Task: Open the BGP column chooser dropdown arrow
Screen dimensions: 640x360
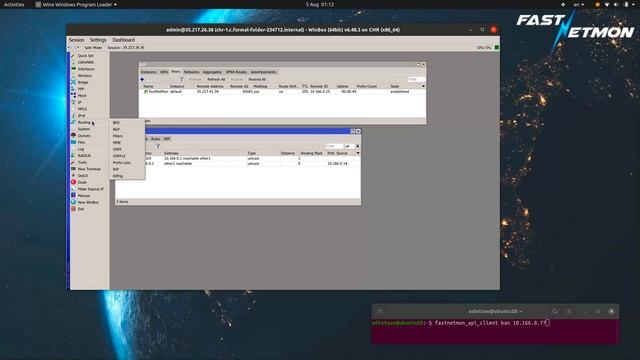Action: click(x=423, y=86)
